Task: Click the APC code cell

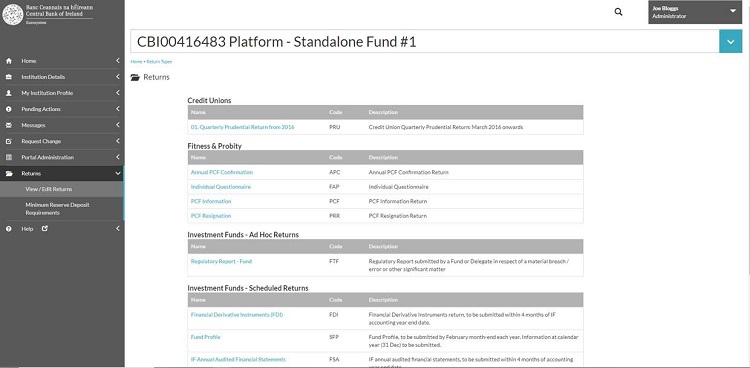Action: (334, 172)
